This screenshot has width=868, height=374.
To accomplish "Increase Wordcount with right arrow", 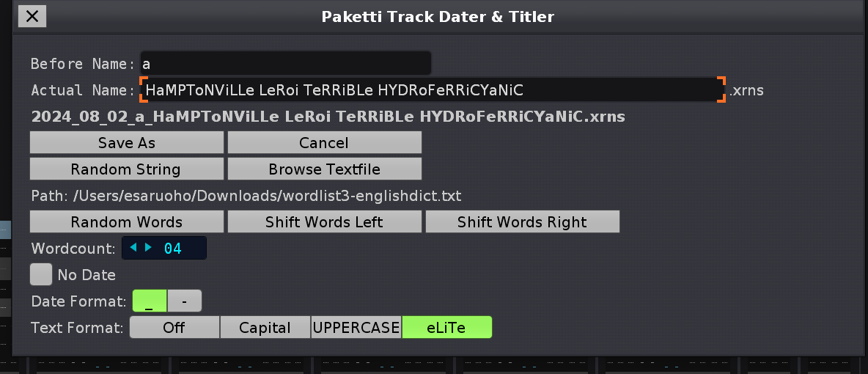I will point(148,248).
